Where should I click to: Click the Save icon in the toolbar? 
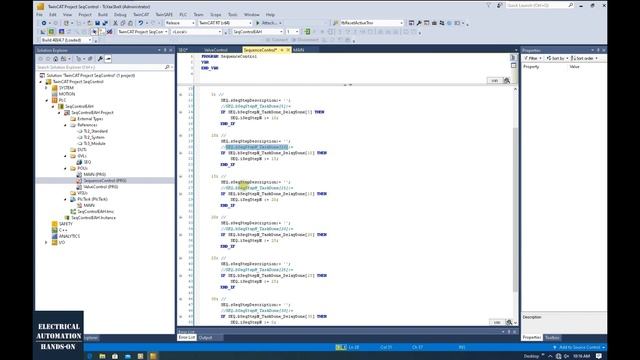tap(98, 23)
